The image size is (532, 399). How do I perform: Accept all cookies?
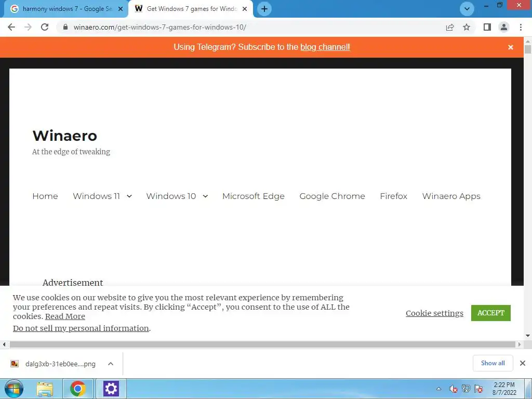pos(490,313)
